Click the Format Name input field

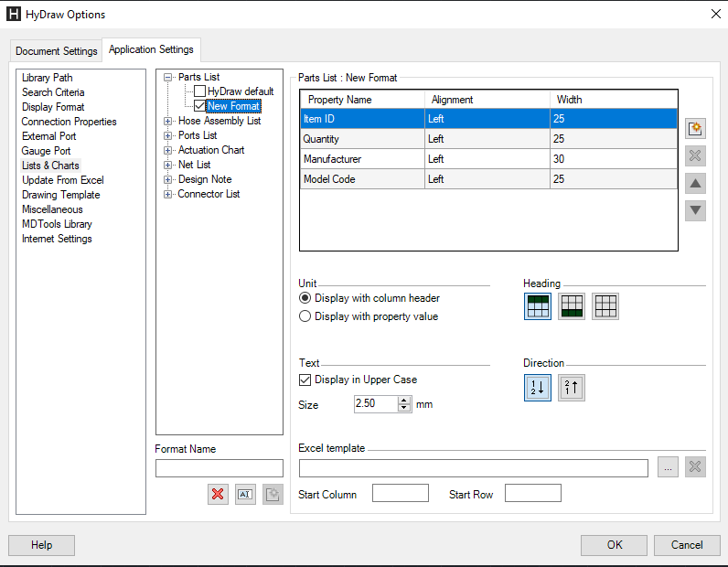point(219,468)
